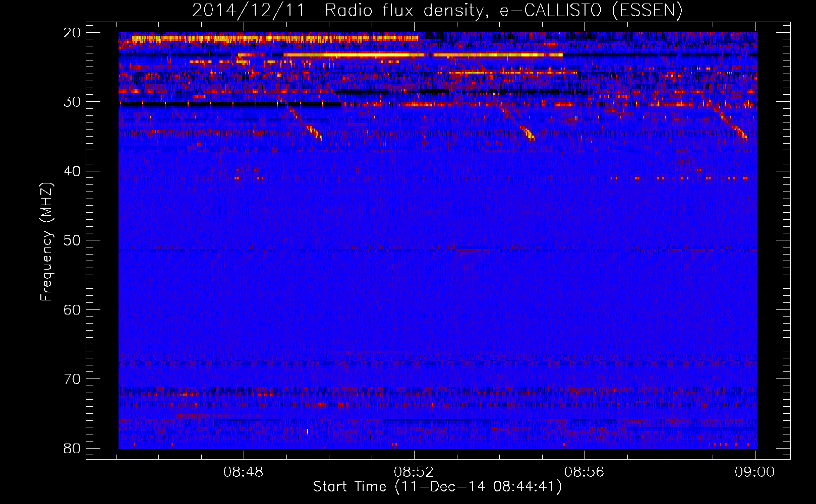Click the plot title '2014/12/11 Radio flux density'
This screenshot has height=504, width=816.
point(437,10)
